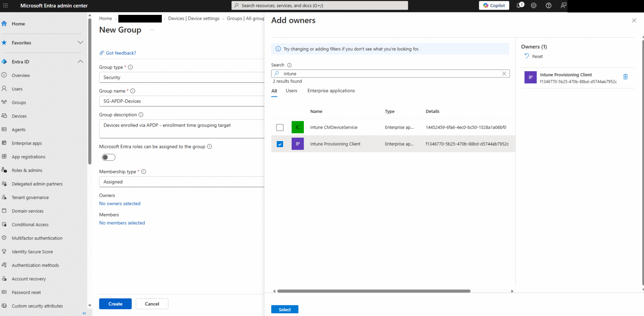Click the Create group button
This screenshot has height=316, width=644.
[116, 304]
